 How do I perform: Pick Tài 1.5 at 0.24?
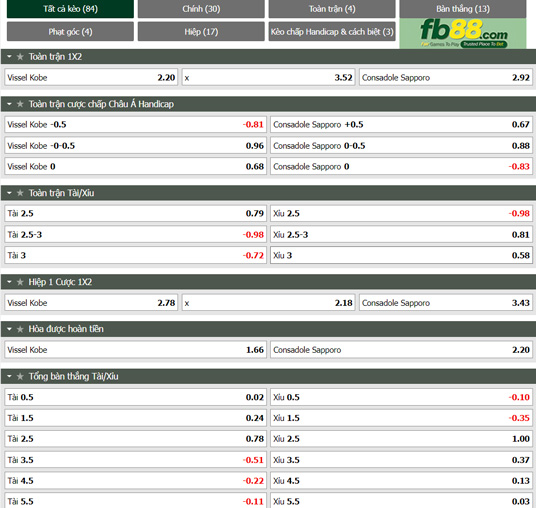tap(135, 418)
